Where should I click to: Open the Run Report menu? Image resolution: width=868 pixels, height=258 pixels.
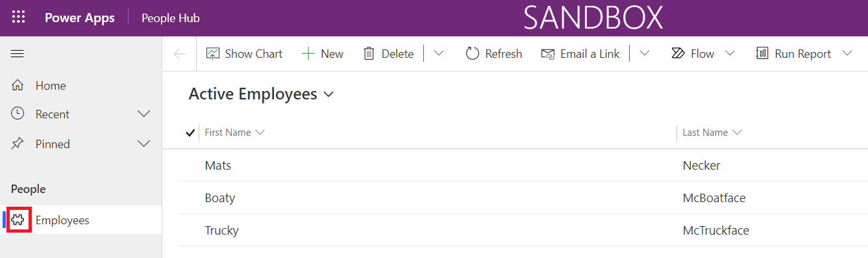804,54
